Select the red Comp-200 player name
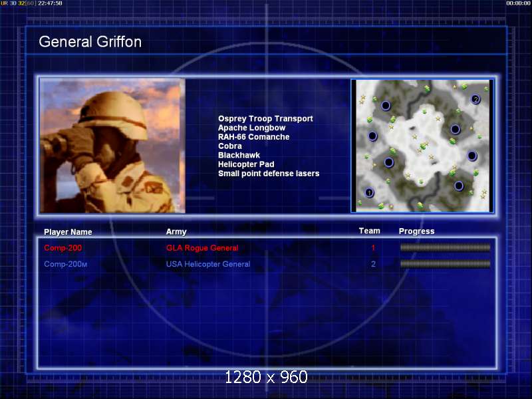Viewport: 532px width, 399px height. [63, 248]
